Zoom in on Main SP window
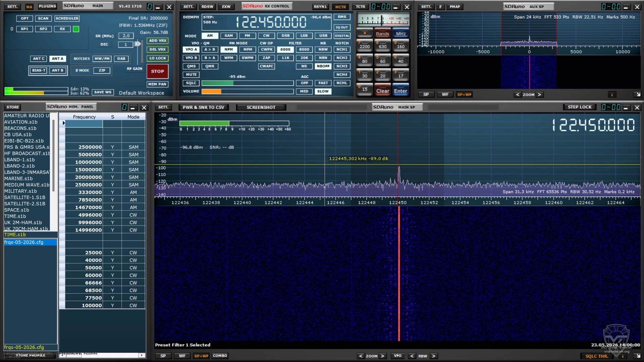Screen dimensions: 644x362 point(382,356)
